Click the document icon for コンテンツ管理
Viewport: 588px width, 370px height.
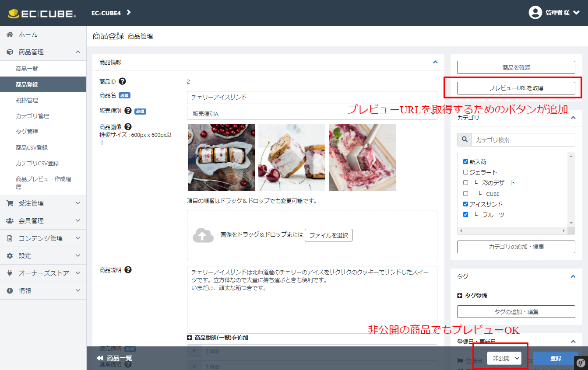click(10, 238)
